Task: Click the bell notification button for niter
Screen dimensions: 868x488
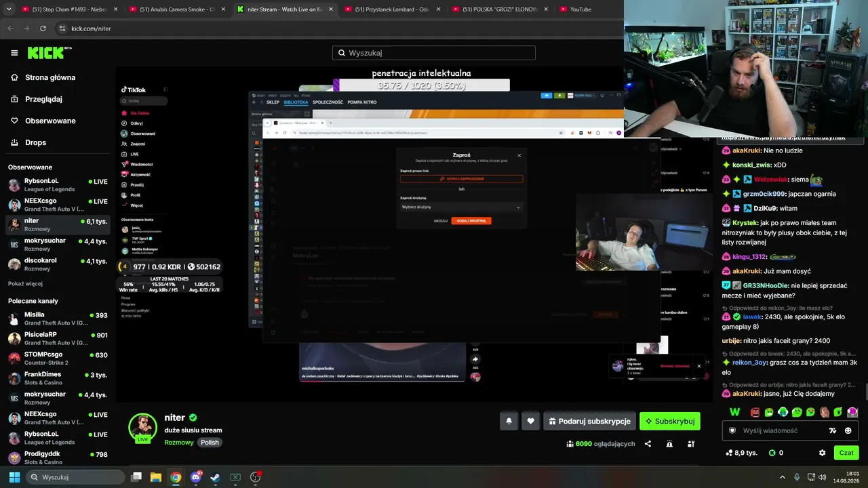Action: click(x=509, y=421)
